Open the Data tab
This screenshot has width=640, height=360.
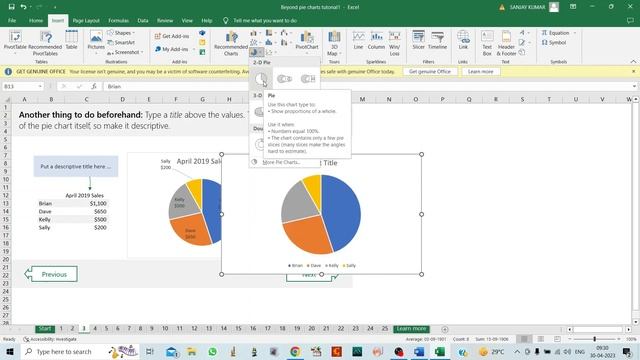pos(143,20)
